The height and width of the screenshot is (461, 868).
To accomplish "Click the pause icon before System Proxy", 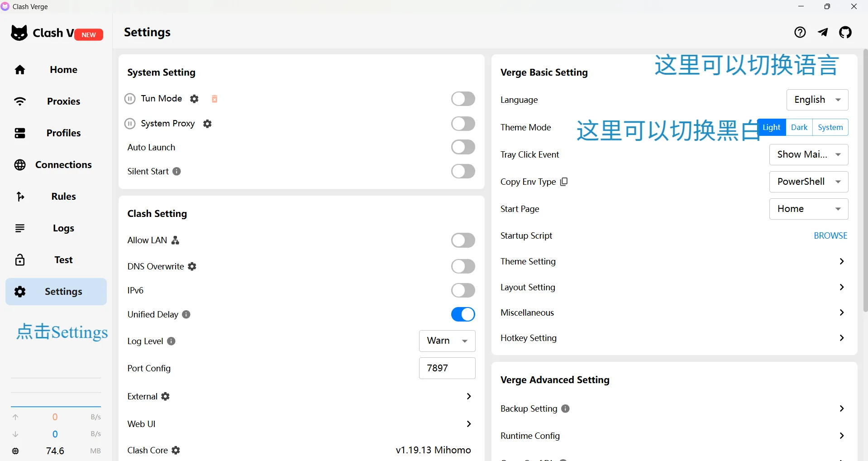I will (130, 124).
